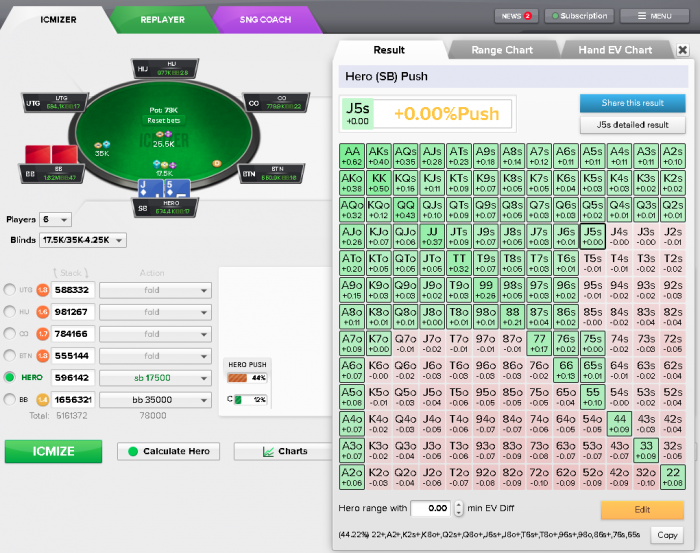
Task: Click the orange Edit button
Action: 642,510
